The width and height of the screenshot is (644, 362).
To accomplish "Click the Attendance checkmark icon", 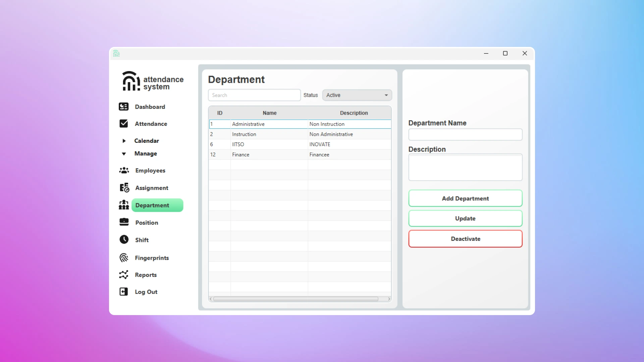I will [x=123, y=124].
